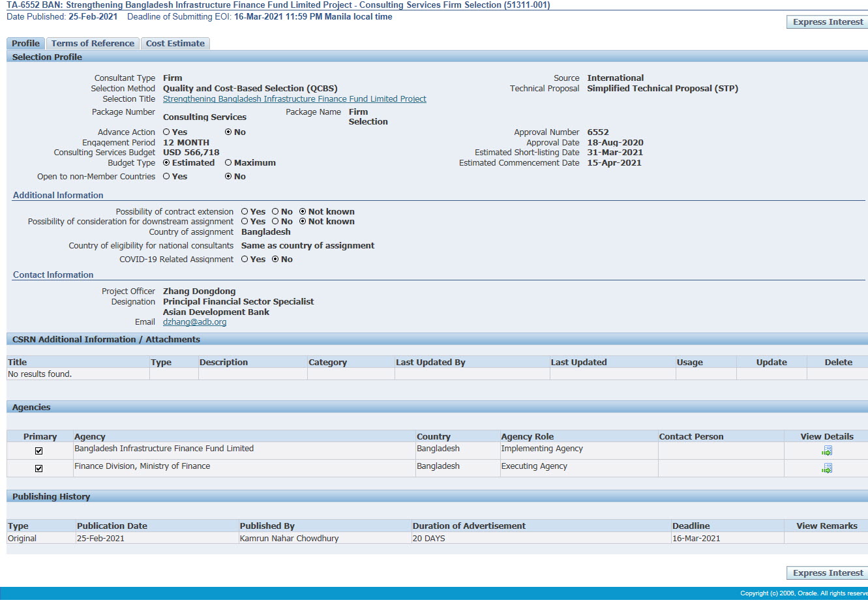Select No for contract extension possibility
The image size is (868, 611).
pos(275,211)
